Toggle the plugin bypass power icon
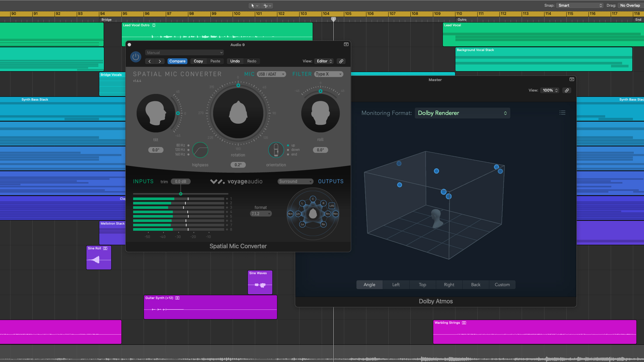 point(135,57)
